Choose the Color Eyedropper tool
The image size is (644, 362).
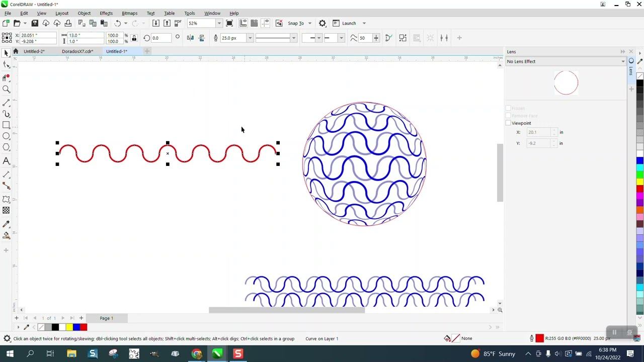point(6,224)
